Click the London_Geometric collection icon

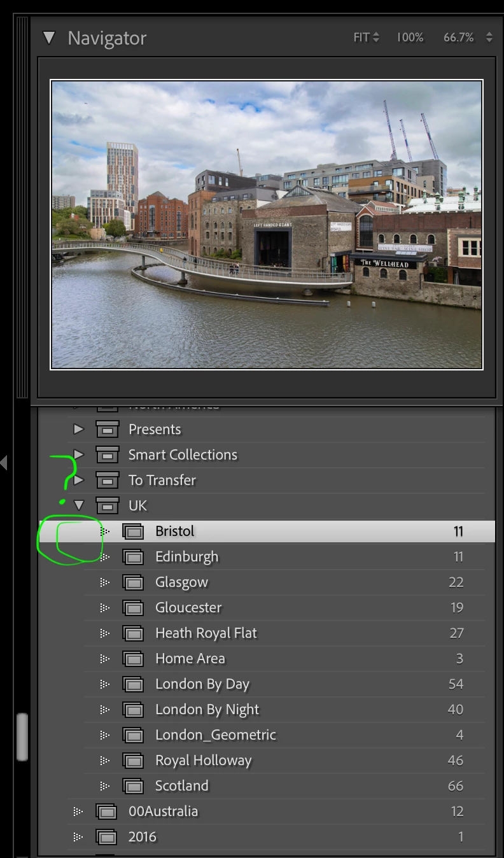(x=133, y=735)
